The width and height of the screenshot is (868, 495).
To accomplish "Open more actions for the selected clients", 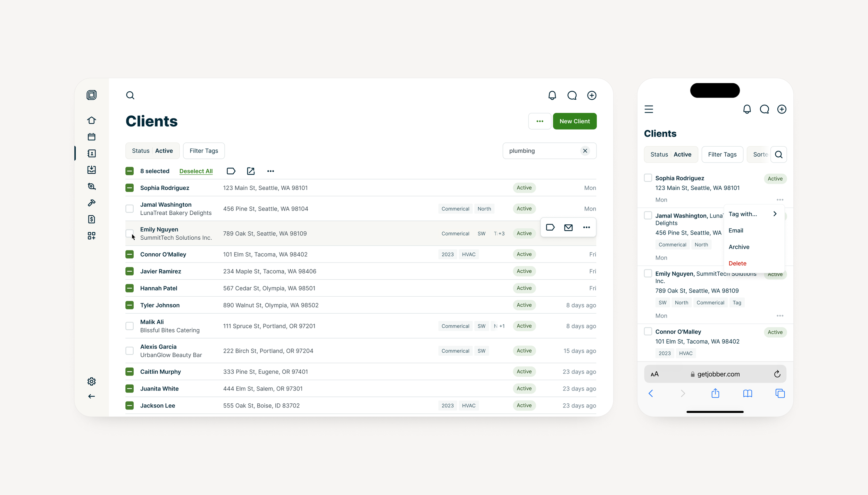I will pyautogui.click(x=270, y=171).
